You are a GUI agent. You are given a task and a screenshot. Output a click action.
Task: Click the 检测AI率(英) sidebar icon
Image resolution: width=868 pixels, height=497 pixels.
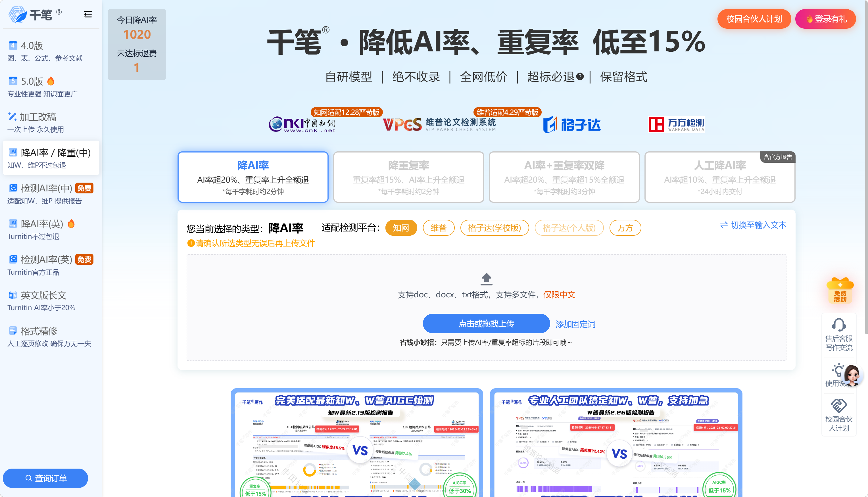pyautogui.click(x=12, y=259)
